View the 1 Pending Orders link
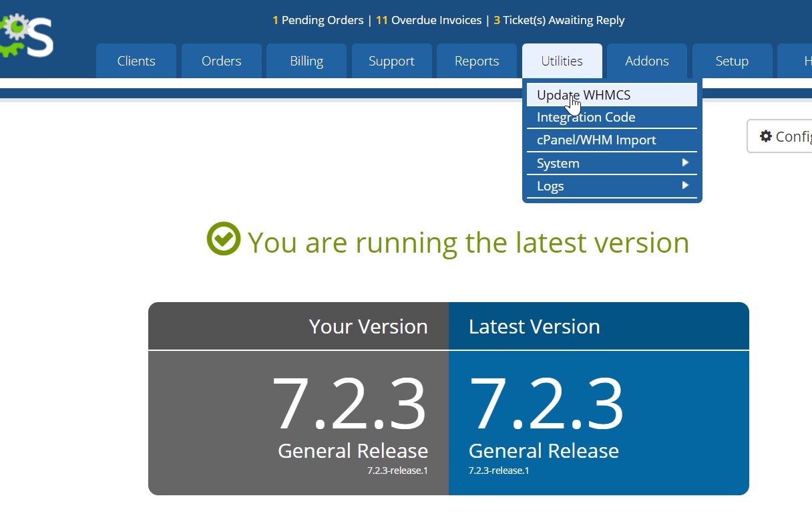 (x=318, y=20)
